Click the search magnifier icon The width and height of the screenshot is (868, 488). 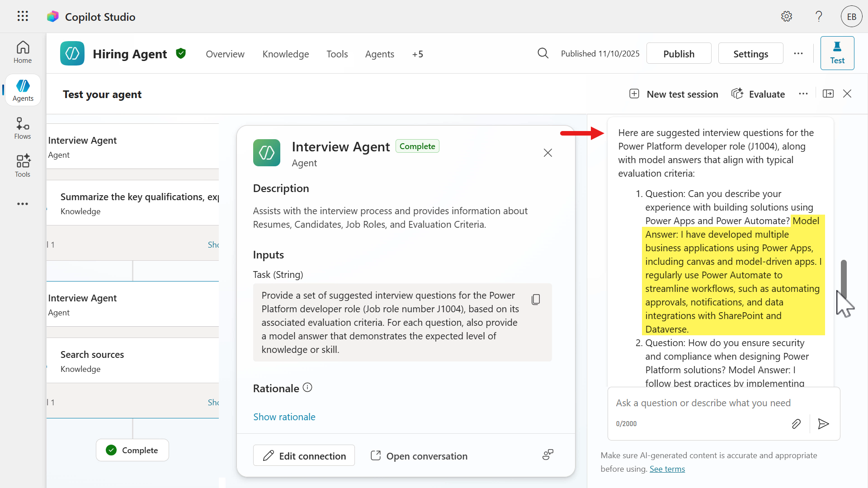tap(543, 54)
